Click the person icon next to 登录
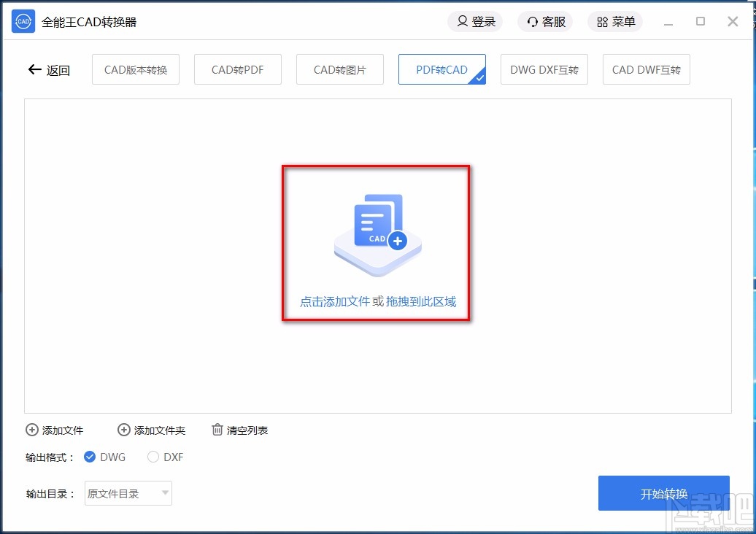Viewport: 756px width, 534px height. (463, 22)
